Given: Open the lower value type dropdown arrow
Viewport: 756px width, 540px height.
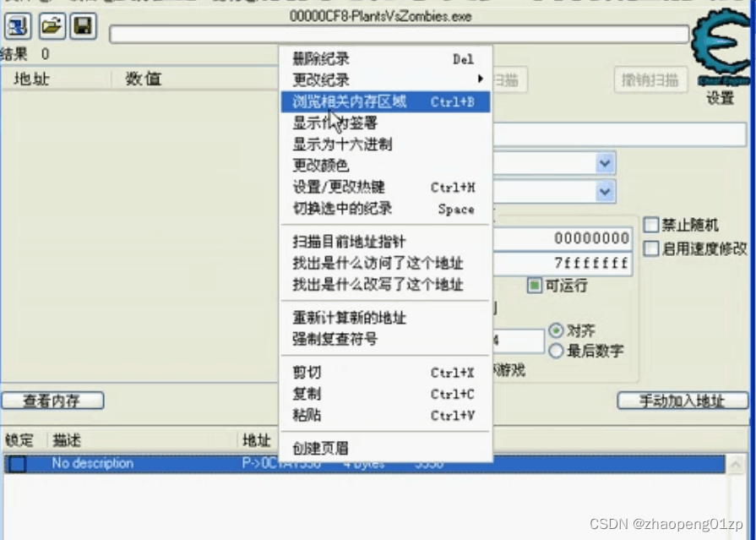Looking at the screenshot, I should tap(605, 192).
